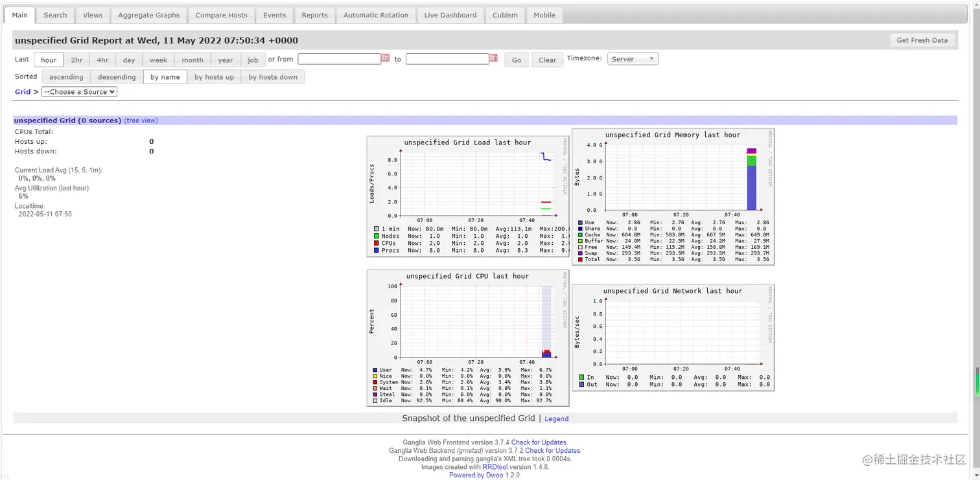Switch to the Cubism tab

tap(505, 15)
